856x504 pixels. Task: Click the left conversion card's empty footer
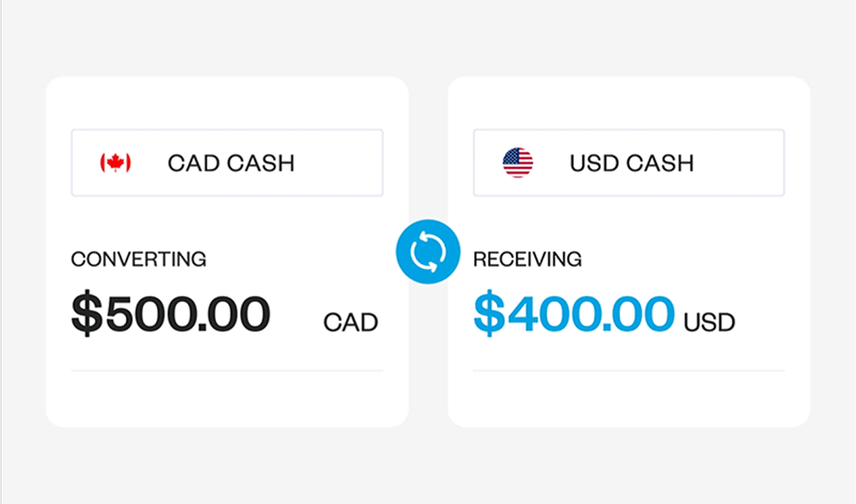[227, 399]
